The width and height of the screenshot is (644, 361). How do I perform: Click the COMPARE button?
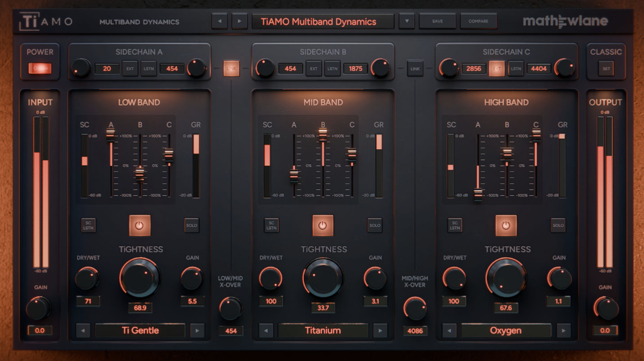point(478,22)
